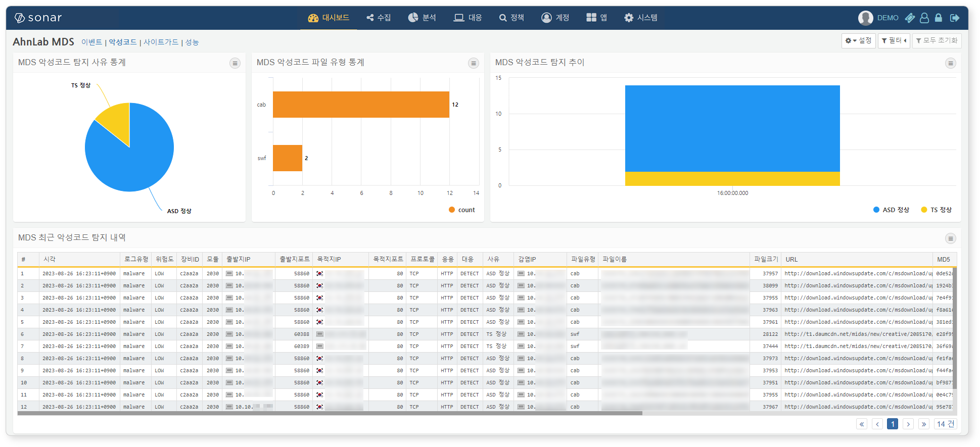Open the 성능 link
This screenshot has width=980, height=447.
pyautogui.click(x=192, y=42)
